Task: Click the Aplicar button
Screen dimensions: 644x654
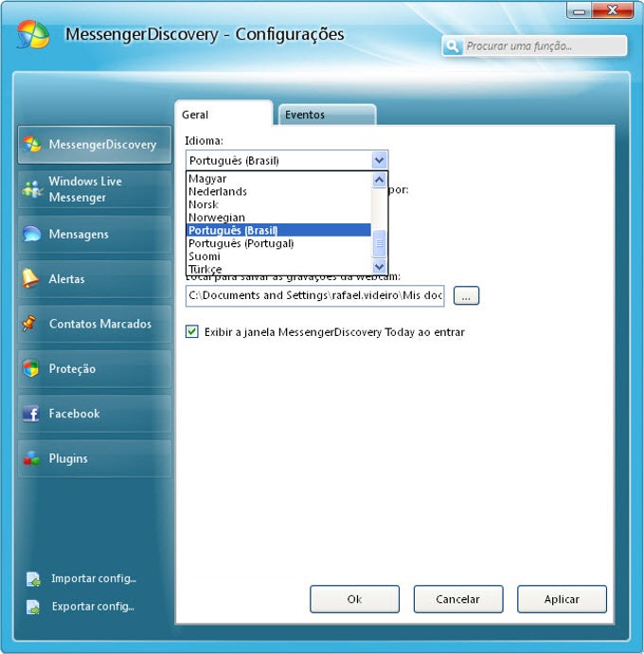Action: pyautogui.click(x=562, y=599)
